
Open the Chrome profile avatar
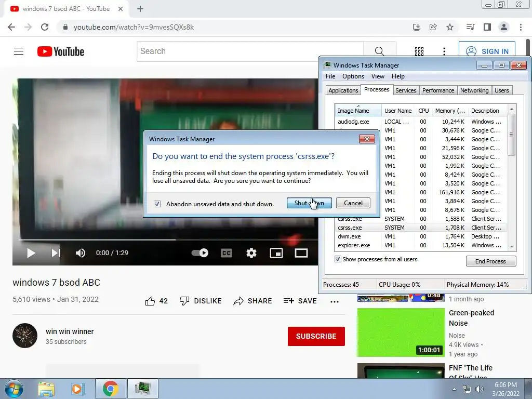coord(504,27)
